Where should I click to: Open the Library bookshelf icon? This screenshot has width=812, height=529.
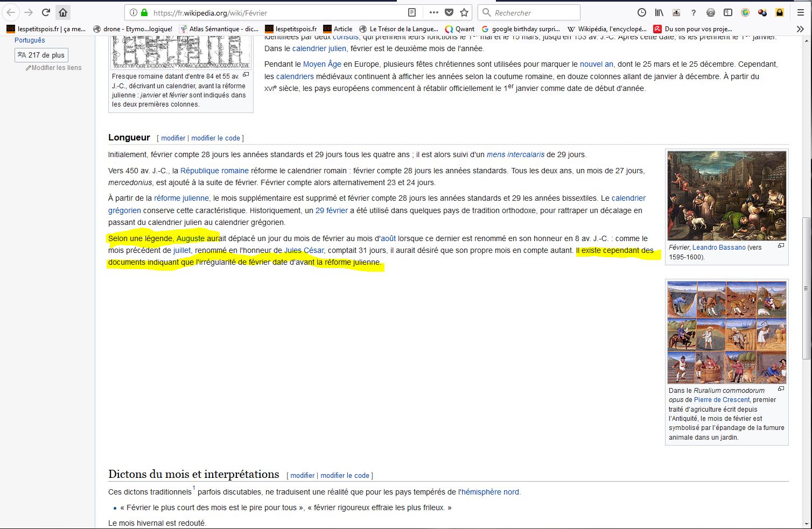[659, 12]
